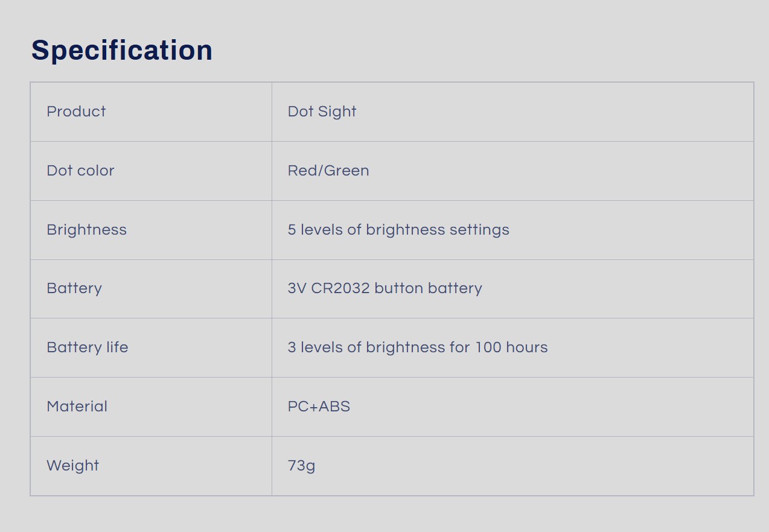The width and height of the screenshot is (769, 532).
Task: Click the Brightness row label
Action: point(86,230)
